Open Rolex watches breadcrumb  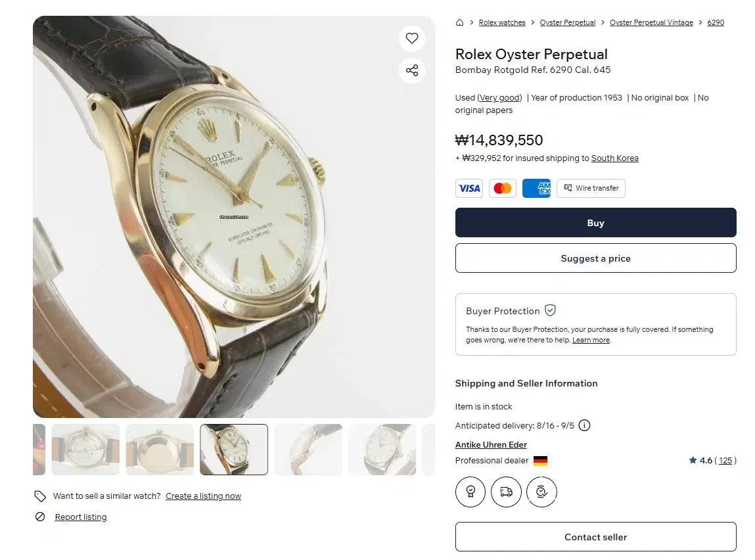coord(502,22)
